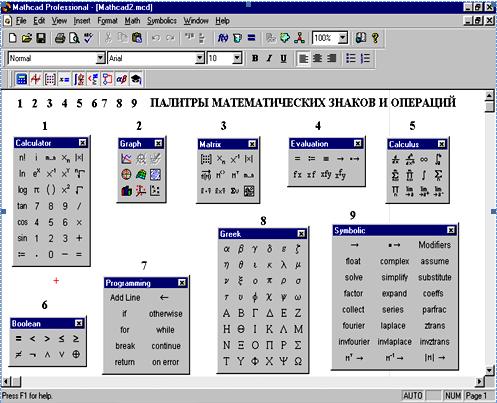Insert not-equal sign from Boolean palette
Viewport: 497px width, 403px height.
click(18, 355)
